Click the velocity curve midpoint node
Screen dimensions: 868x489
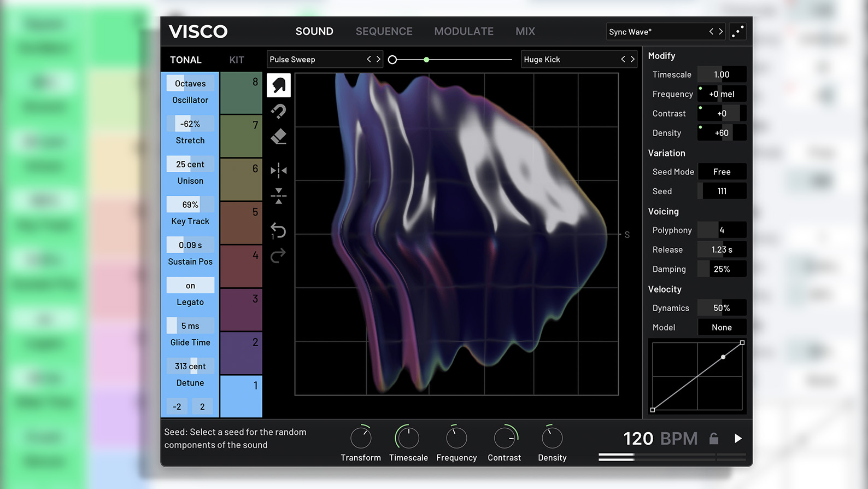click(x=723, y=357)
